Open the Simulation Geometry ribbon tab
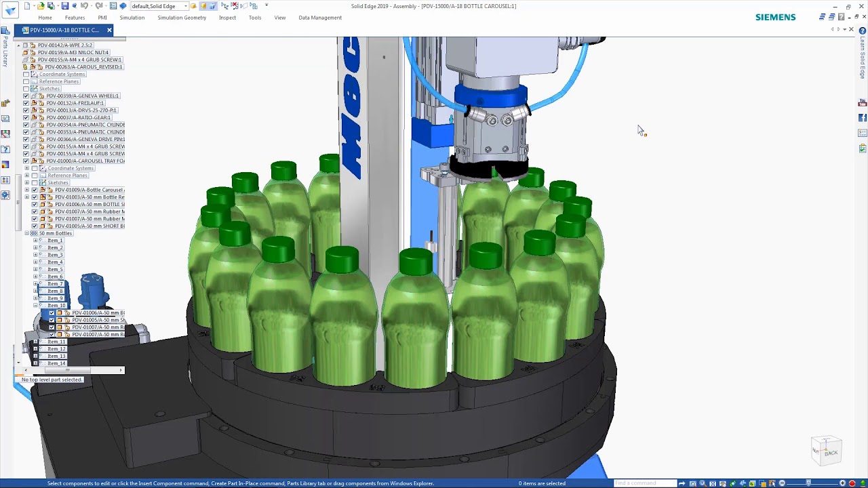The height and width of the screenshot is (488, 868). (x=182, y=18)
